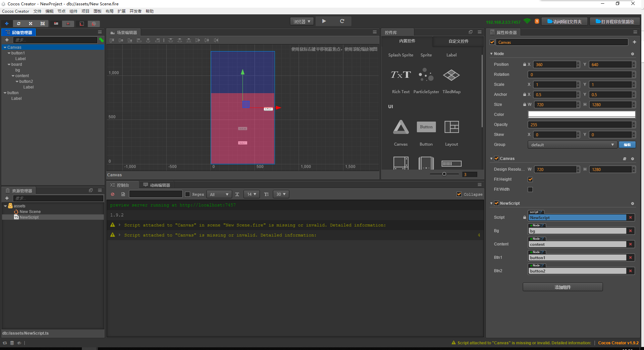Disable the NewScript component checkbox

click(x=497, y=203)
